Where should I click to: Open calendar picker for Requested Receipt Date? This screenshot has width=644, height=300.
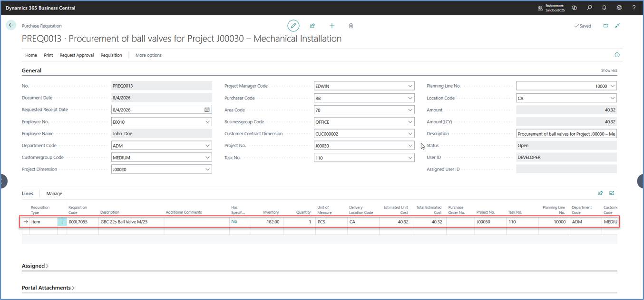207,110
